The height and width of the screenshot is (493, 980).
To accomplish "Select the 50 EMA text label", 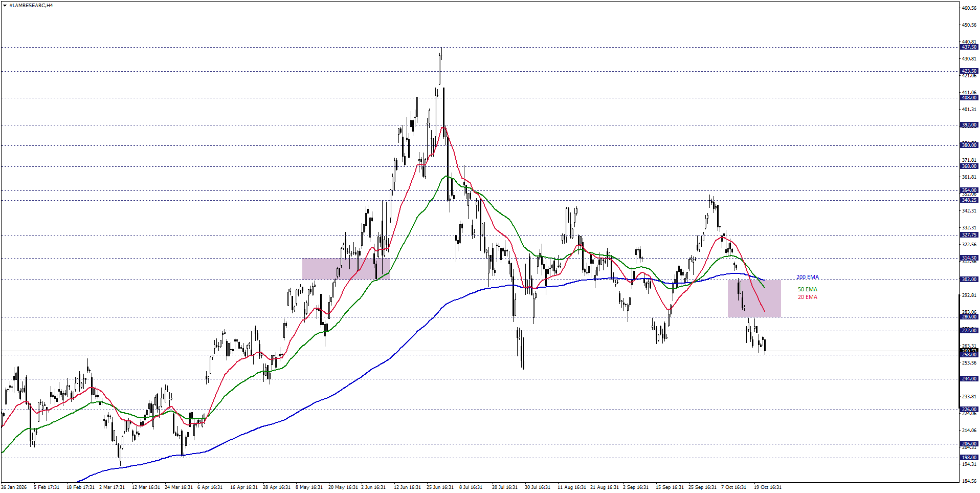I will coord(807,289).
